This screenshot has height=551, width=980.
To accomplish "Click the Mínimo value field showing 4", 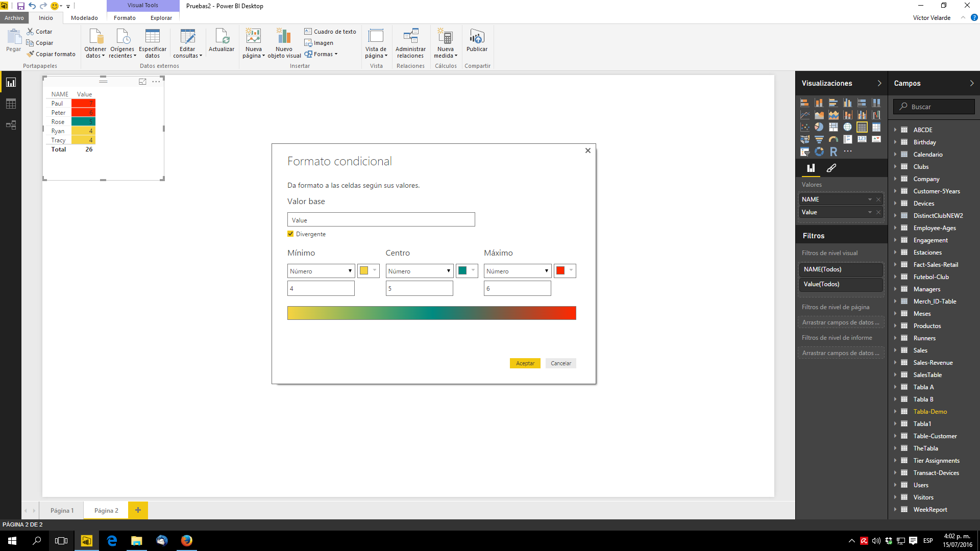I will tap(321, 288).
